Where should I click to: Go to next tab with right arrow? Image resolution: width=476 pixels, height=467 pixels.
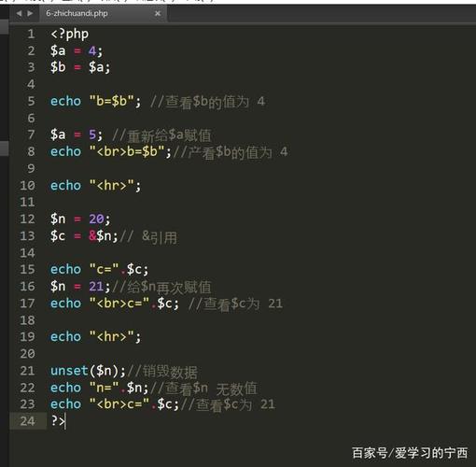(30, 13)
